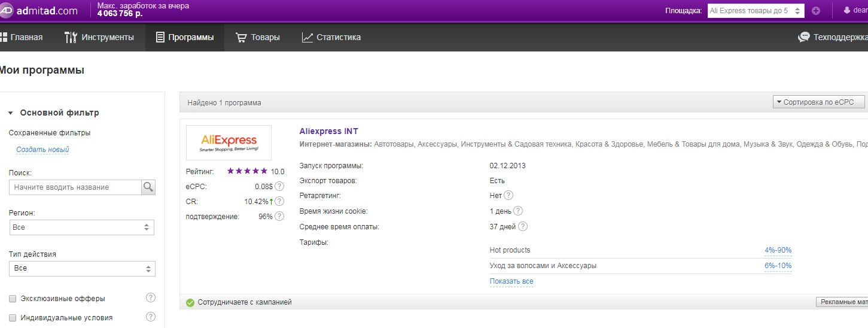Click Создать новый filter link

42,150
